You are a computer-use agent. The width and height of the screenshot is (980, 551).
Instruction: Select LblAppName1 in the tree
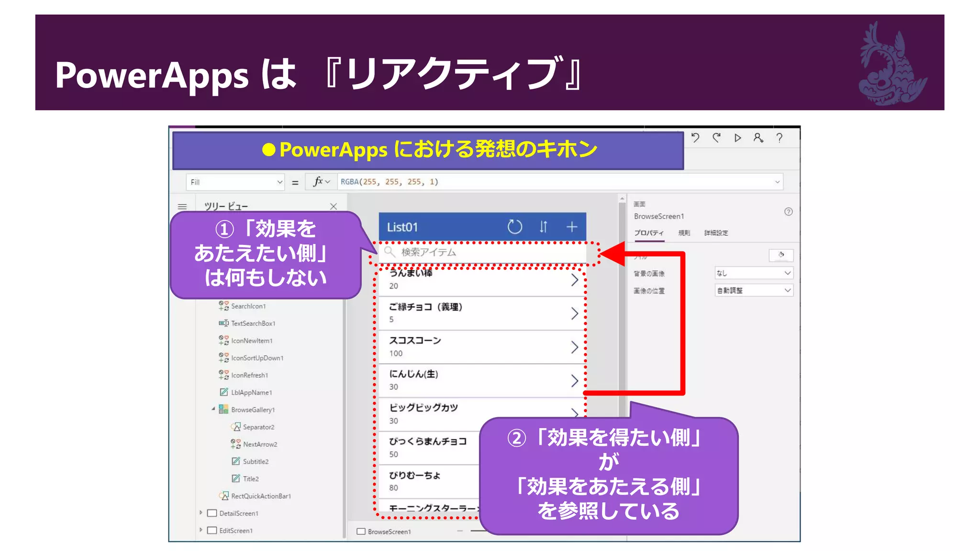252,392
